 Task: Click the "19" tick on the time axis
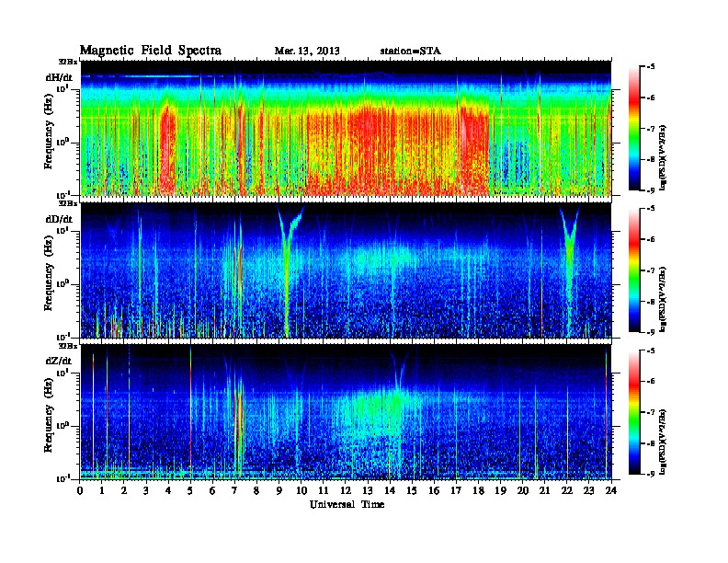coord(500,490)
